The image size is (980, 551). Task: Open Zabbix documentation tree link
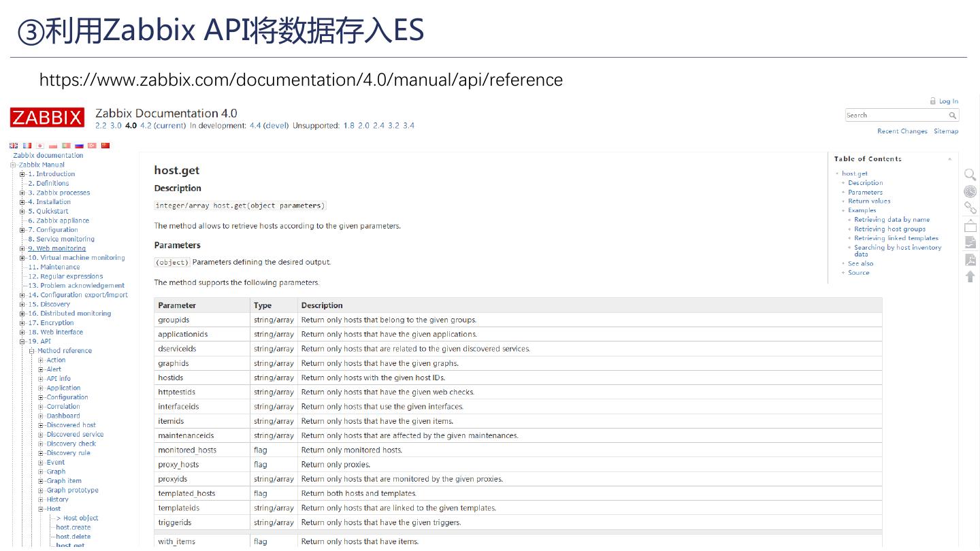48,156
